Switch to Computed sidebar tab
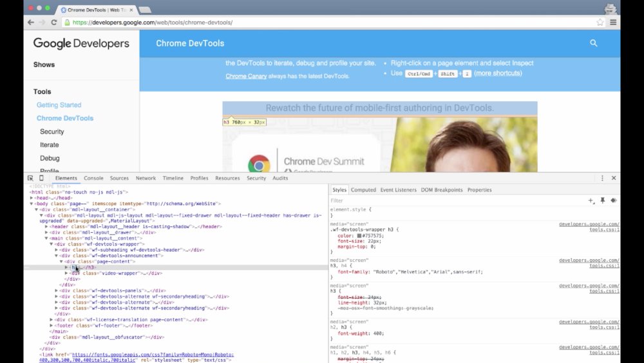 click(x=363, y=190)
